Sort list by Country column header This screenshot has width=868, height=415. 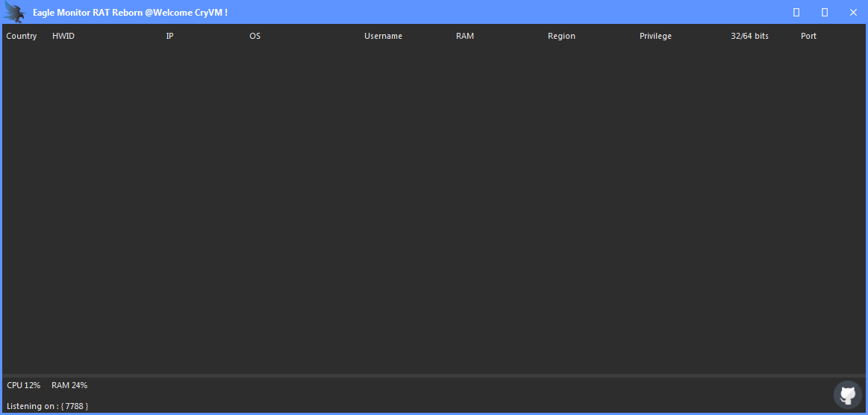point(22,36)
